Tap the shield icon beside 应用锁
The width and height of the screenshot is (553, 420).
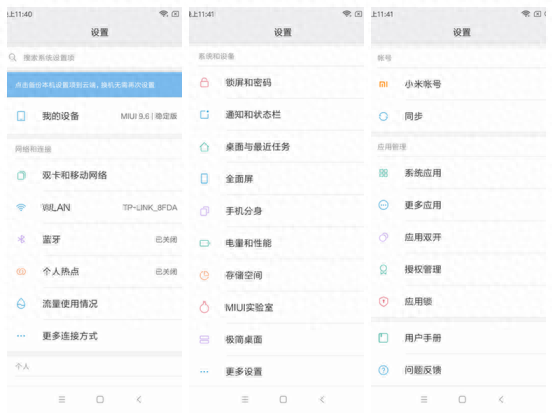coord(383,302)
